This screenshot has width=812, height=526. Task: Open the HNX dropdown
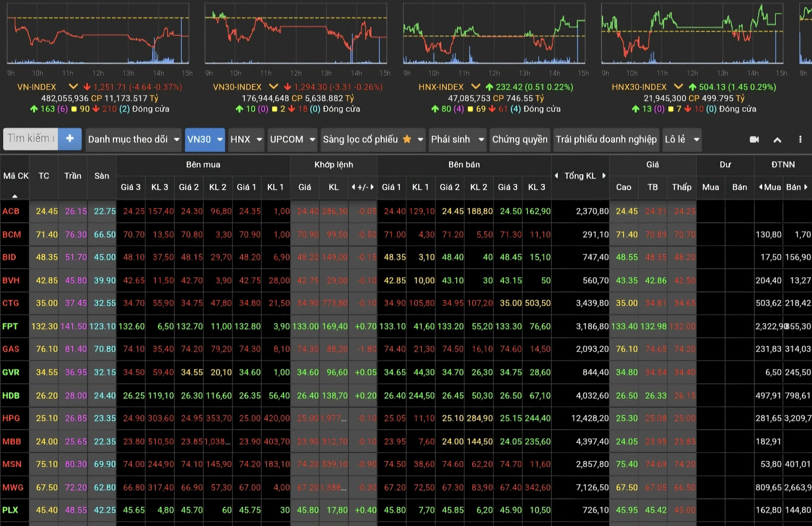click(246, 139)
